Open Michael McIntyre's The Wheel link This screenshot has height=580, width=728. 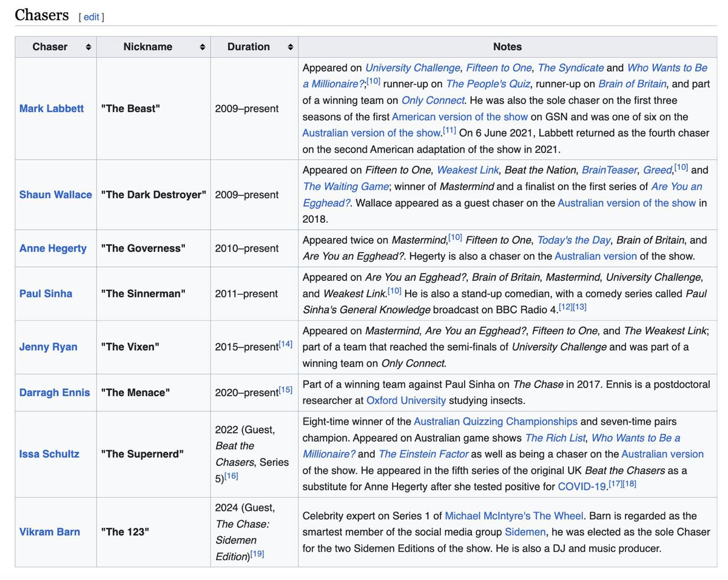pyautogui.click(x=514, y=516)
